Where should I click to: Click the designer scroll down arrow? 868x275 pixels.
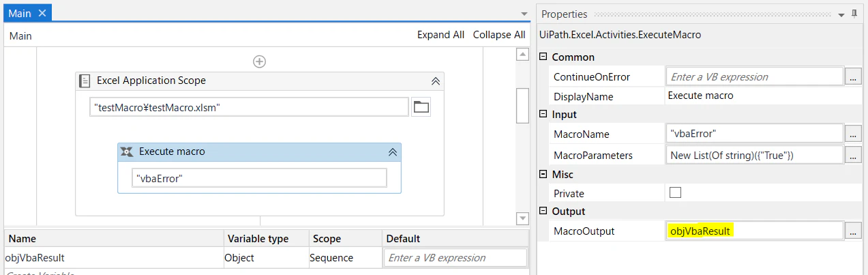click(x=522, y=218)
